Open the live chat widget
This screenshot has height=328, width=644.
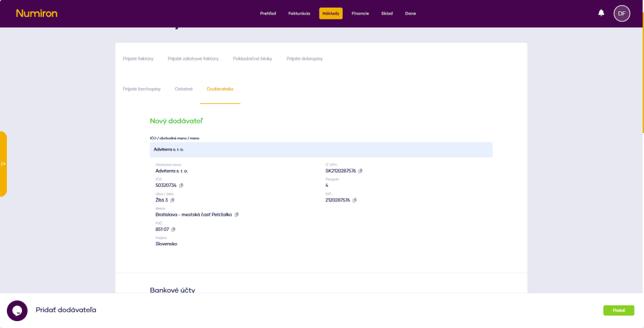tap(17, 310)
